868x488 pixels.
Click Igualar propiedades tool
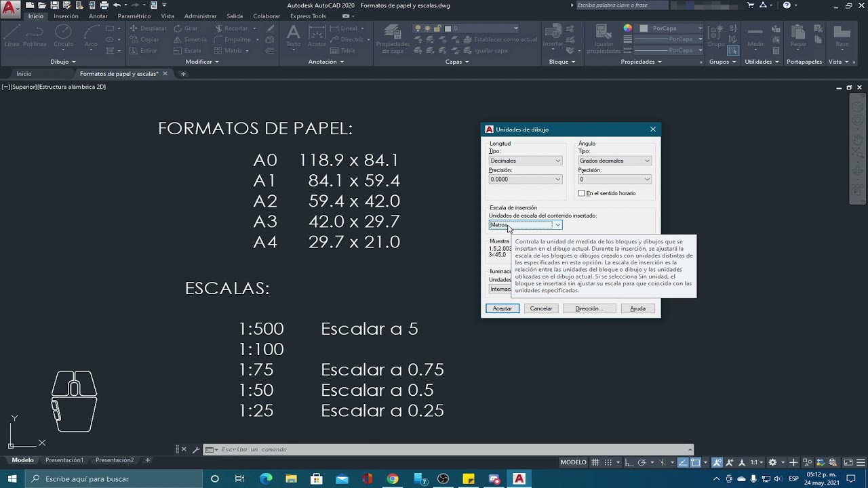coord(603,38)
